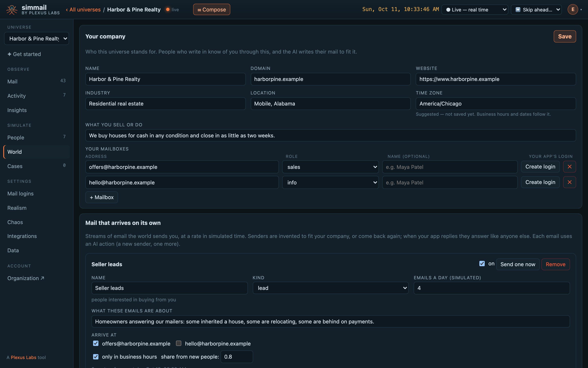Remove the Seller leads stream

point(556,264)
